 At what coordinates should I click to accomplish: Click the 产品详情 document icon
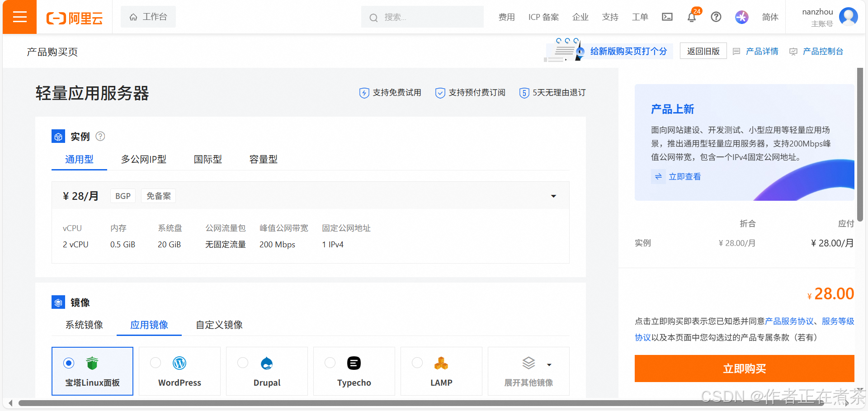click(736, 52)
